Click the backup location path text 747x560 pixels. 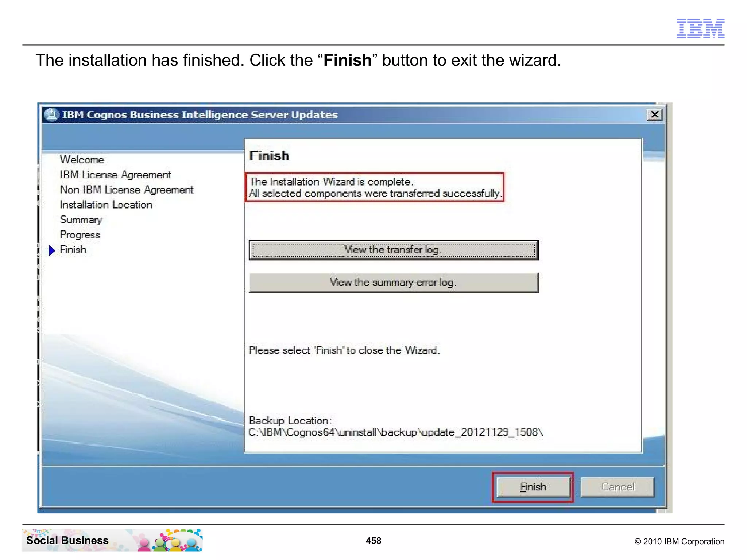tap(396, 432)
